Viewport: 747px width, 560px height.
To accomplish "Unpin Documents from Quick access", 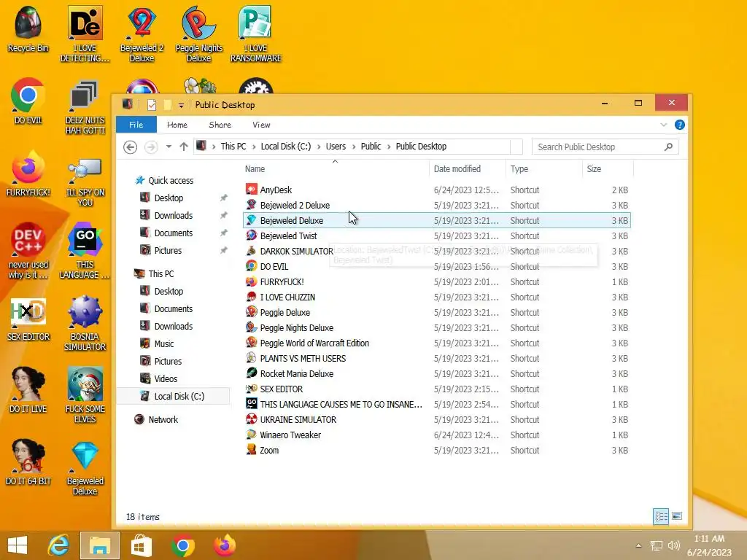I will (x=223, y=233).
